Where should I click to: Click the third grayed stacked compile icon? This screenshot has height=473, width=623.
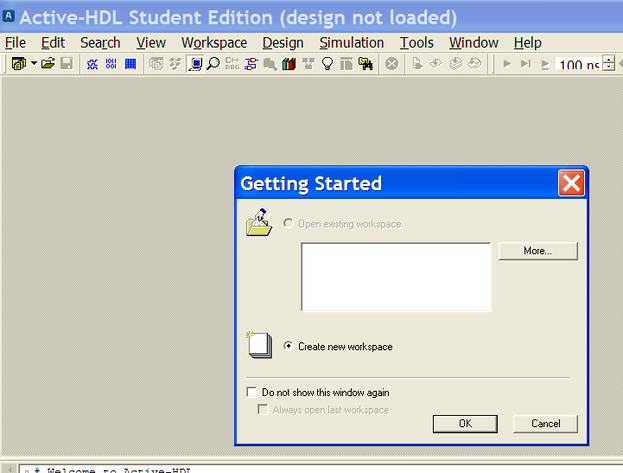click(x=455, y=64)
